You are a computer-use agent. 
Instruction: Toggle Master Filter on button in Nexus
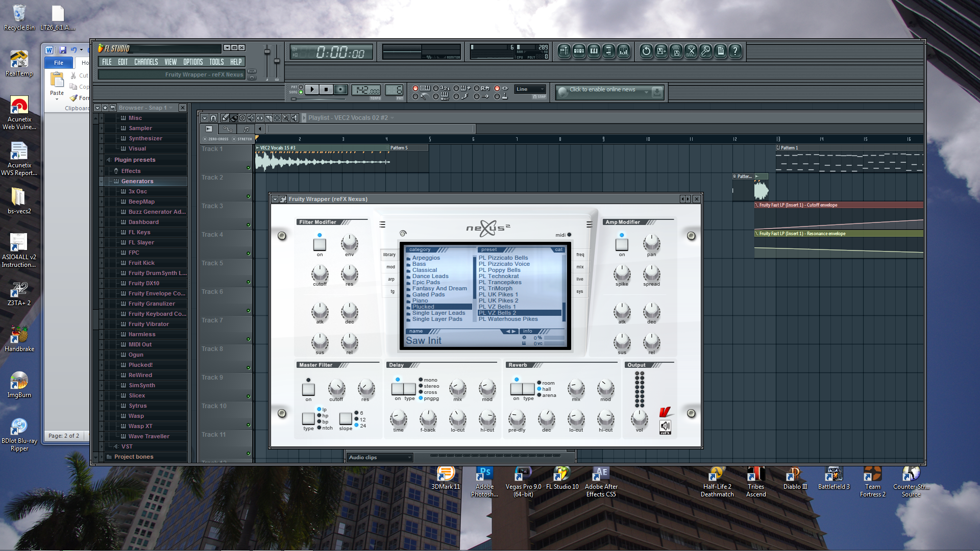coord(308,389)
